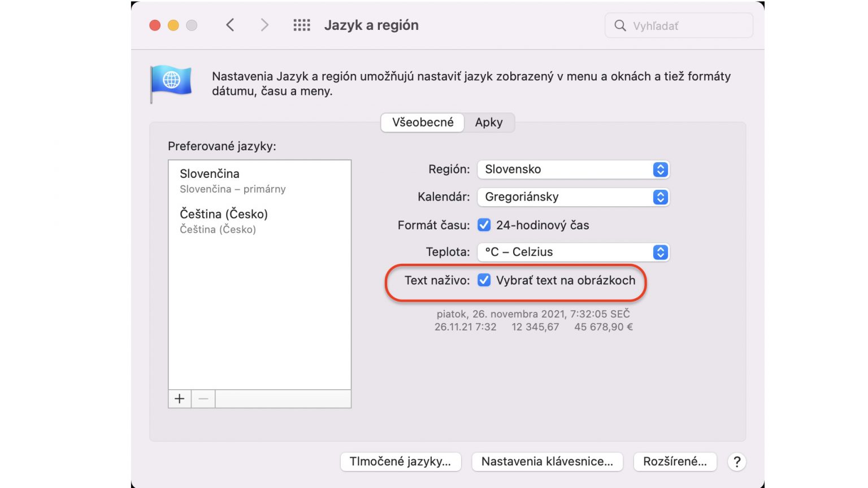Click sample number 12 345,67
Viewport: 868px width, 488px height.
[535, 327]
